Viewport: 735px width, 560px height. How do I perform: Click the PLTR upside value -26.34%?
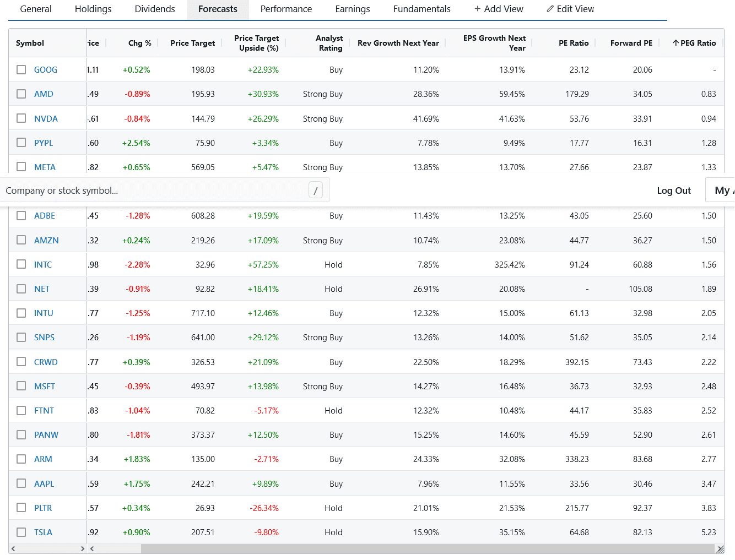[264, 508]
